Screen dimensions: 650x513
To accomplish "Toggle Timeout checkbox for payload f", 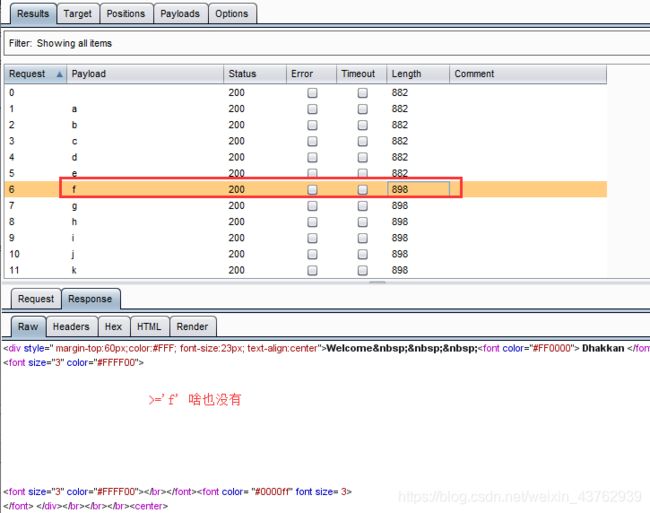I will (x=362, y=190).
